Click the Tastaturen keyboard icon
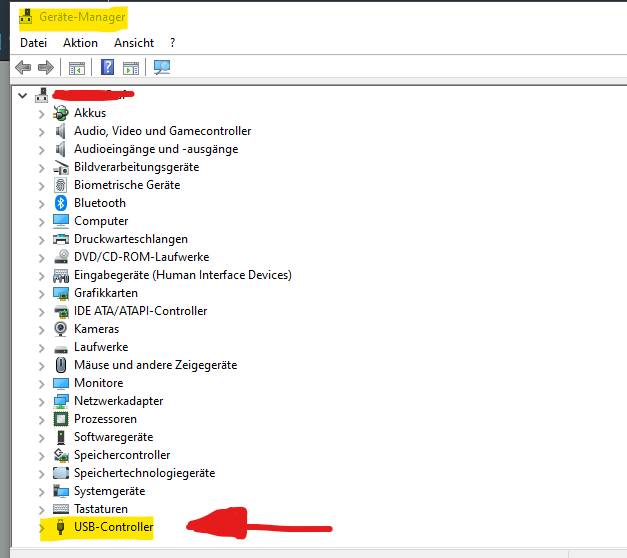Image resolution: width=627 pixels, height=558 pixels. click(x=61, y=509)
